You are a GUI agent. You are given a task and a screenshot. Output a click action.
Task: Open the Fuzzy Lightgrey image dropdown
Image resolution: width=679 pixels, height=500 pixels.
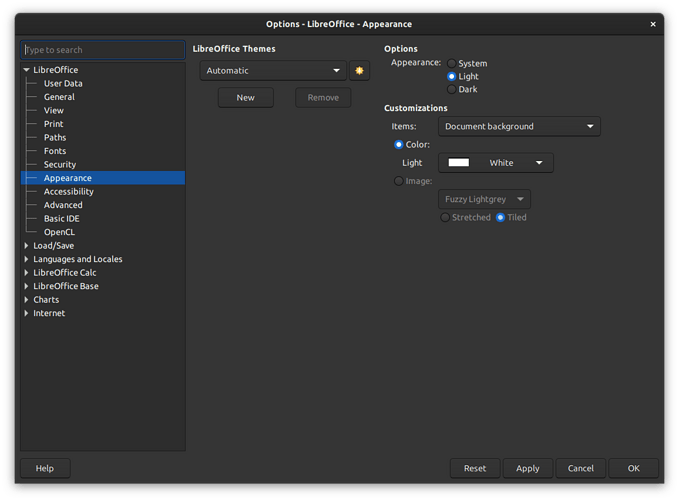click(x=484, y=199)
